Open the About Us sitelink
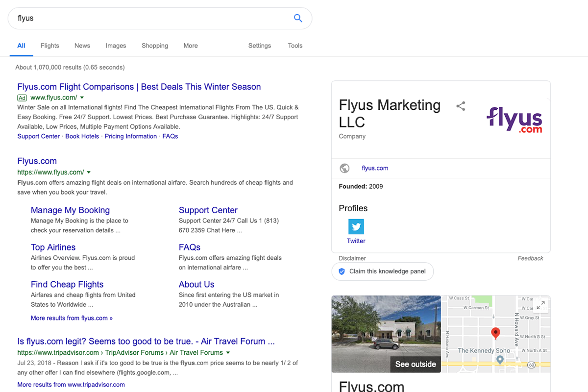This screenshot has width=588, height=392. point(196,285)
